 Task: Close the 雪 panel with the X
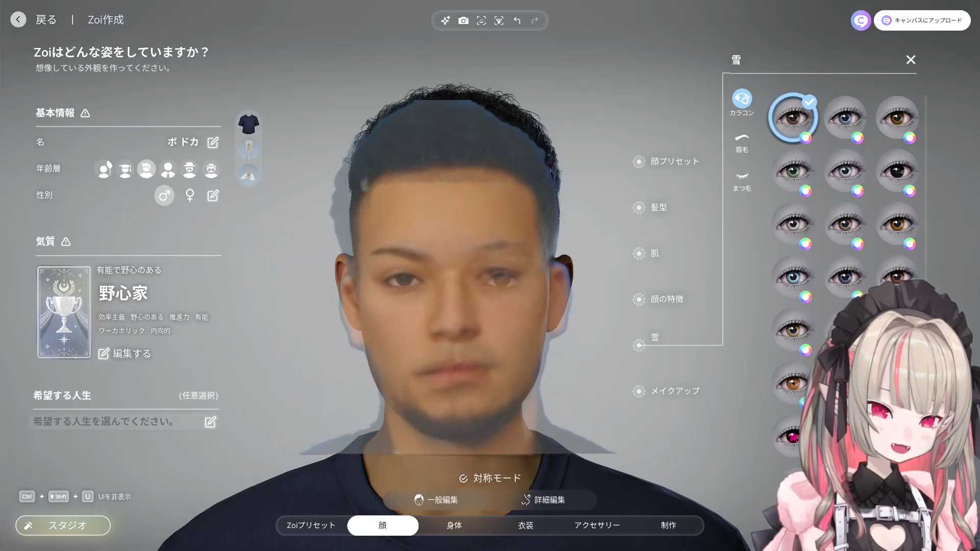[x=911, y=60]
